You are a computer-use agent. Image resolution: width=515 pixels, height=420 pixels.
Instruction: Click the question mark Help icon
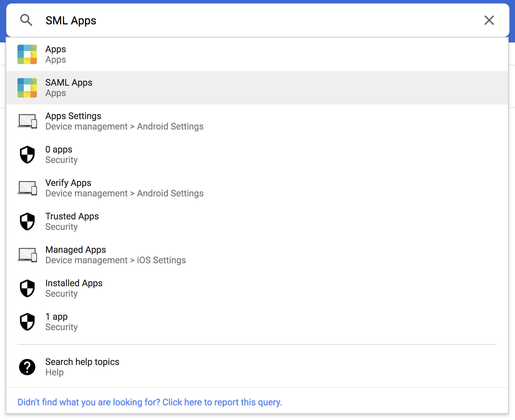point(27,367)
